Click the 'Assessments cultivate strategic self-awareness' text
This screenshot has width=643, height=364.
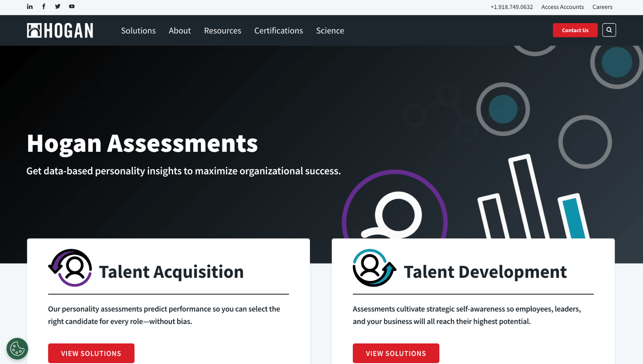coord(467,315)
